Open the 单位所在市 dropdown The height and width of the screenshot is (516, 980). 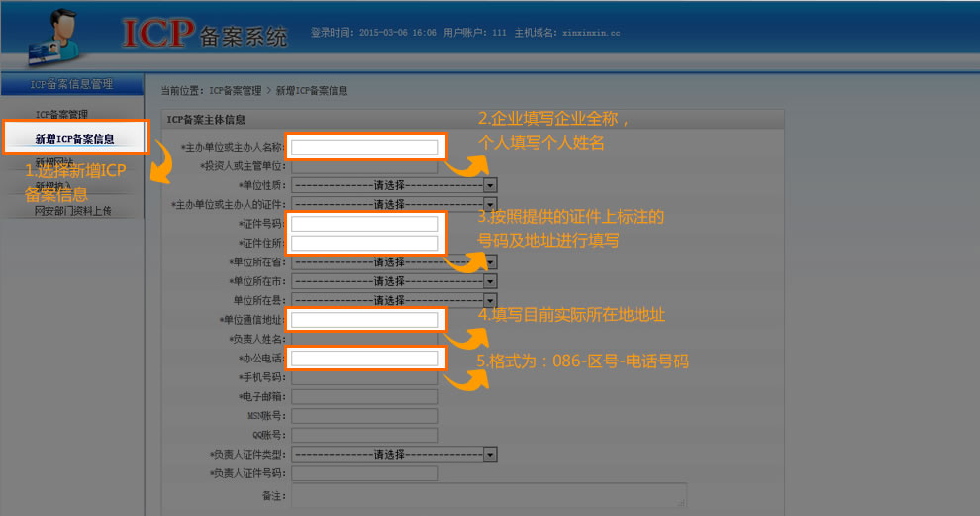[394, 281]
